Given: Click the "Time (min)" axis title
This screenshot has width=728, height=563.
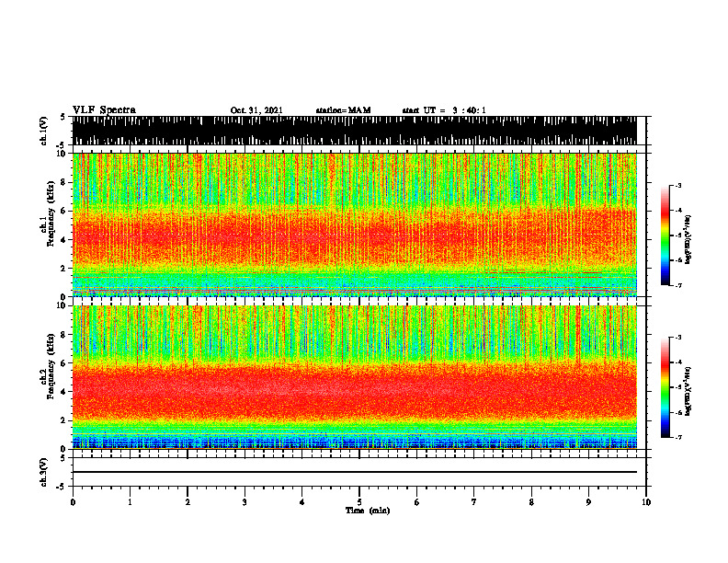Looking at the screenshot, I should (368, 510).
